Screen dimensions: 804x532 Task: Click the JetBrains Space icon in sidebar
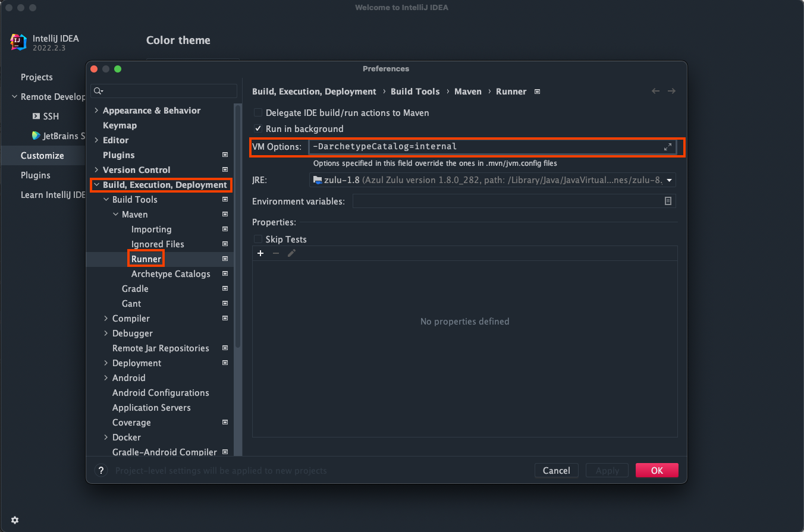(36, 136)
